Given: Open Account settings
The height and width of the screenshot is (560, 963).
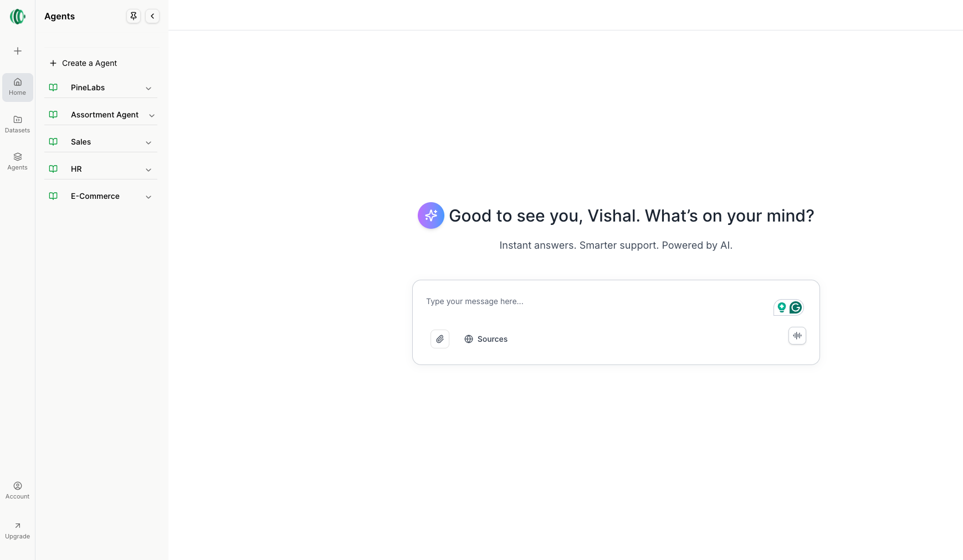Looking at the screenshot, I should (18, 490).
